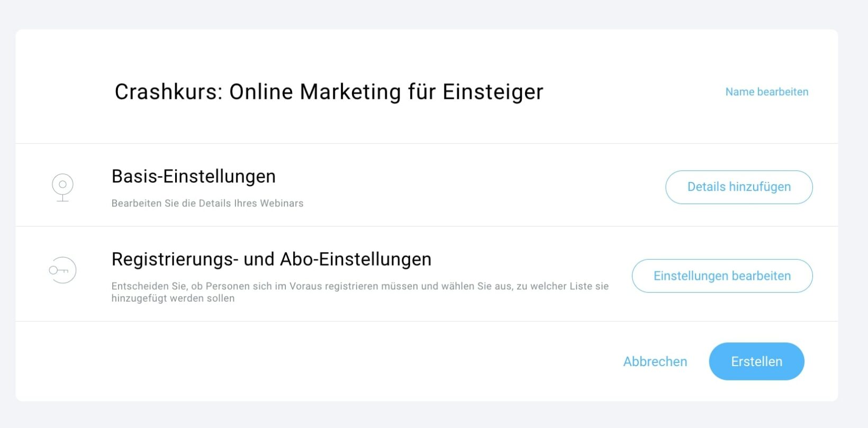
Task: Click the hinzugefügt werden sollen text line
Action: click(x=173, y=298)
